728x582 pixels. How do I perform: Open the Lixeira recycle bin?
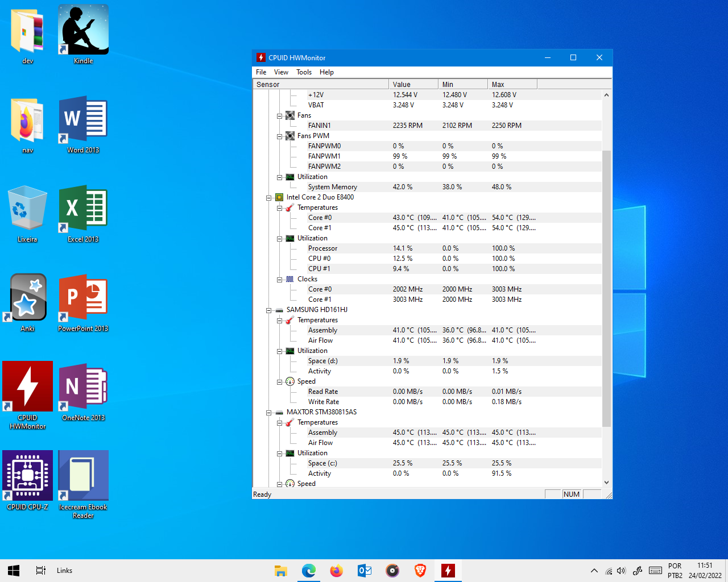point(27,214)
